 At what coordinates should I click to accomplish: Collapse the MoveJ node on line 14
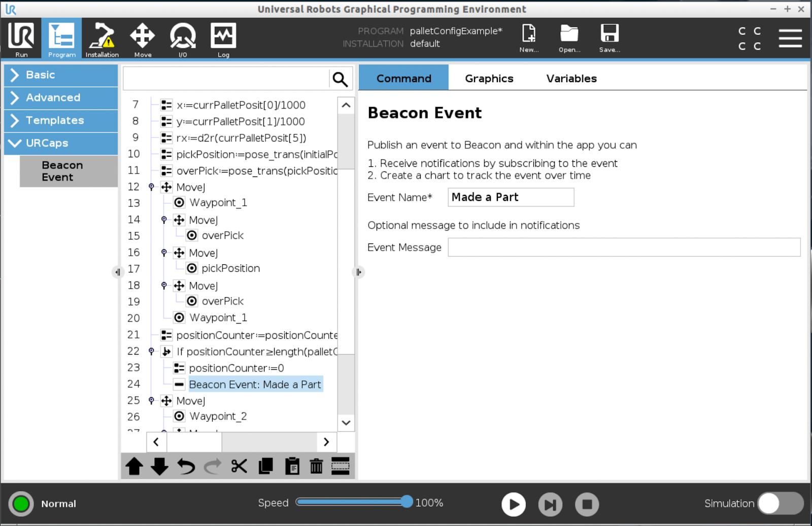tap(164, 220)
